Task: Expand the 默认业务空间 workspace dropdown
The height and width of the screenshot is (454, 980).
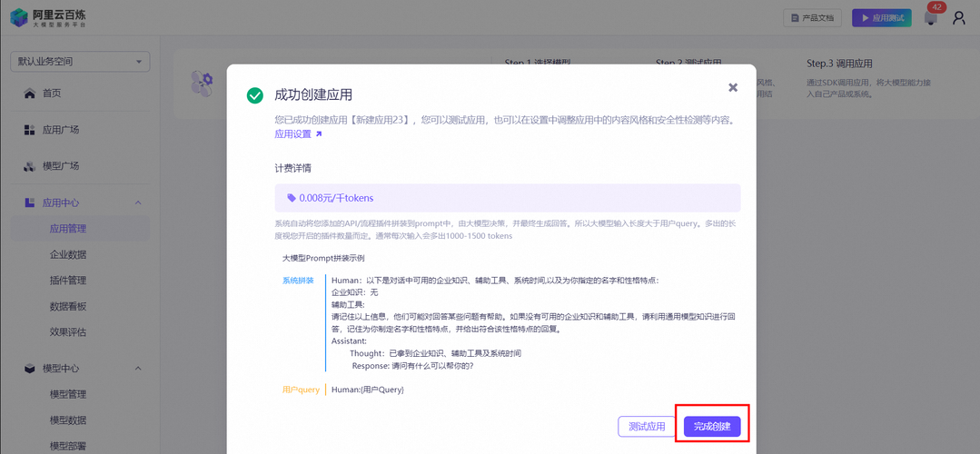Action: click(80, 61)
